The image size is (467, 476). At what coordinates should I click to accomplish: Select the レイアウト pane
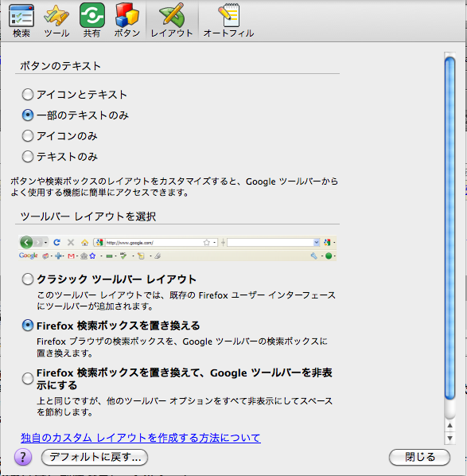(172, 21)
